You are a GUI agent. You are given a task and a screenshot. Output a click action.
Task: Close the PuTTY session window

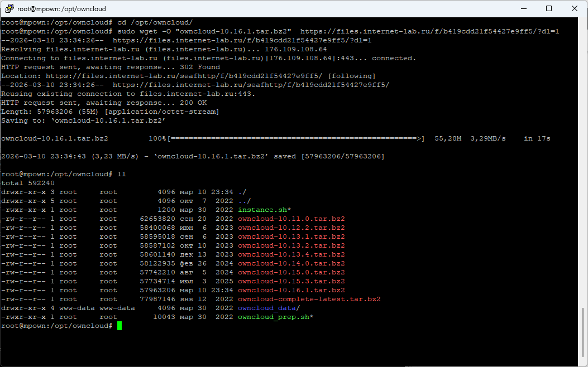click(x=575, y=9)
